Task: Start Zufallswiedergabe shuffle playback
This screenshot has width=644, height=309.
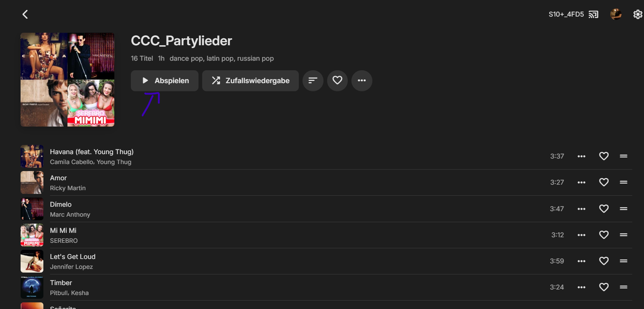Action: 250,81
